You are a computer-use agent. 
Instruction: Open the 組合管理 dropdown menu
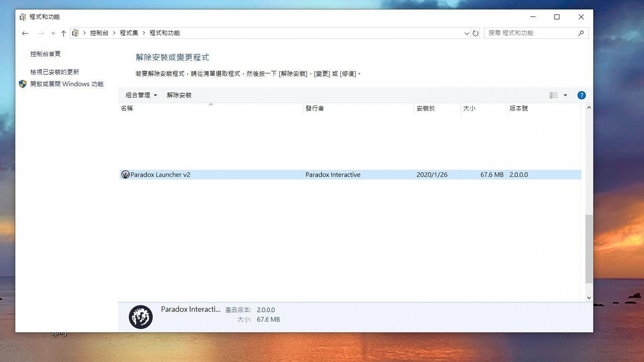coord(141,95)
